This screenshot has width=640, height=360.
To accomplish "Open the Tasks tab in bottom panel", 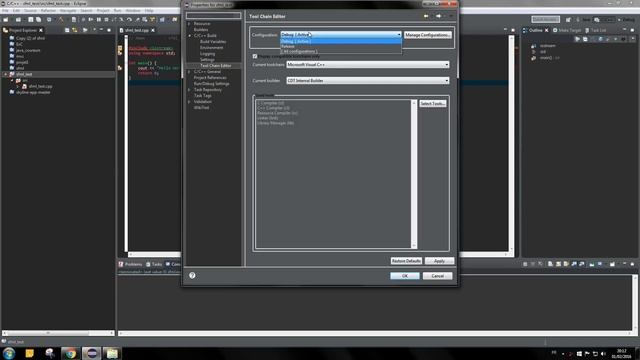I will 154,264.
